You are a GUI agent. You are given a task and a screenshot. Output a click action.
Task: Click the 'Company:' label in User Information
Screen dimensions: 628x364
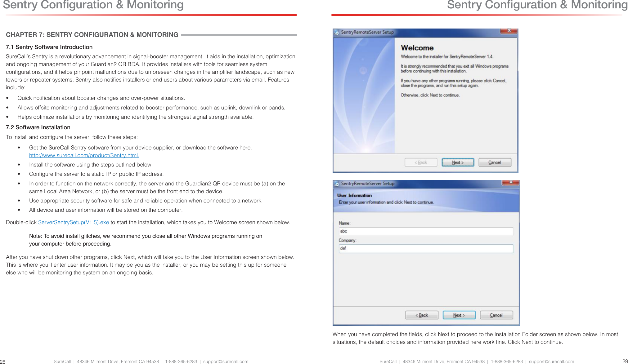pos(348,241)
